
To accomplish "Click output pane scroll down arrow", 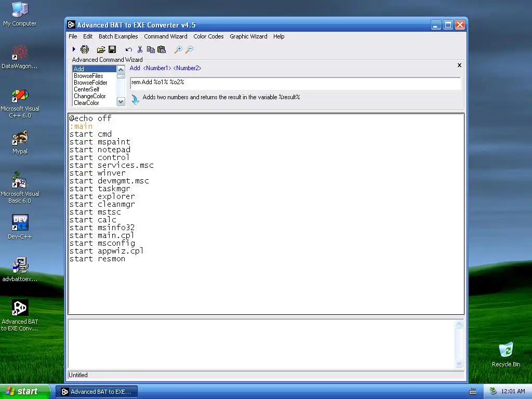I will [459, 364].
